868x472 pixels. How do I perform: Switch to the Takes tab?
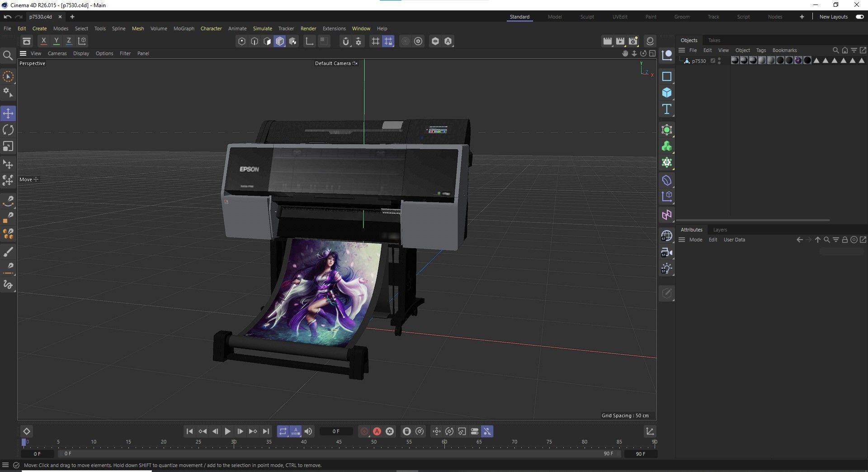point(714,40)
